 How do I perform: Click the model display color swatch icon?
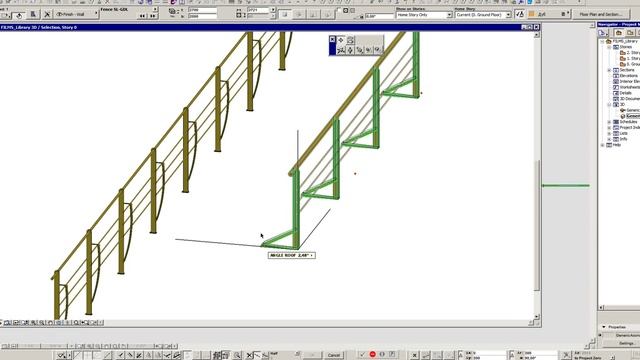531,14
